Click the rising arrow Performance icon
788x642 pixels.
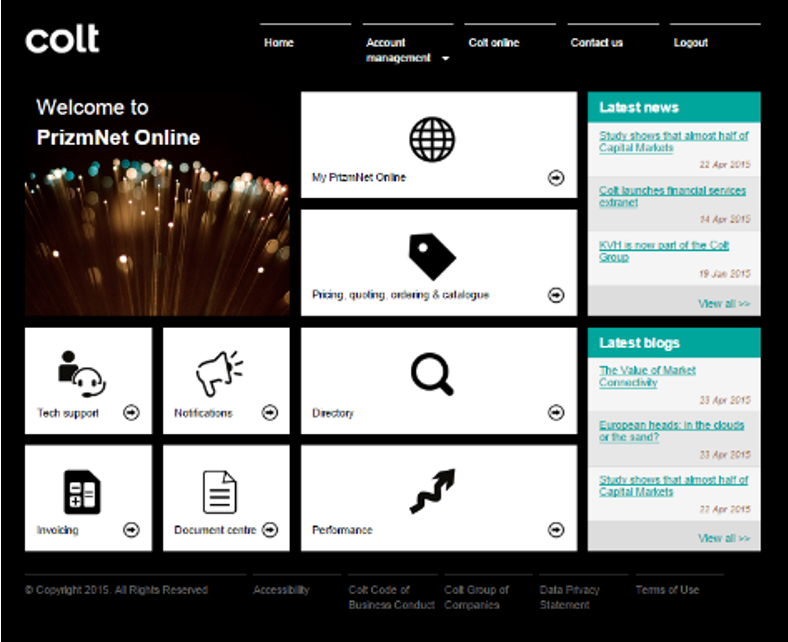(433, 491)
